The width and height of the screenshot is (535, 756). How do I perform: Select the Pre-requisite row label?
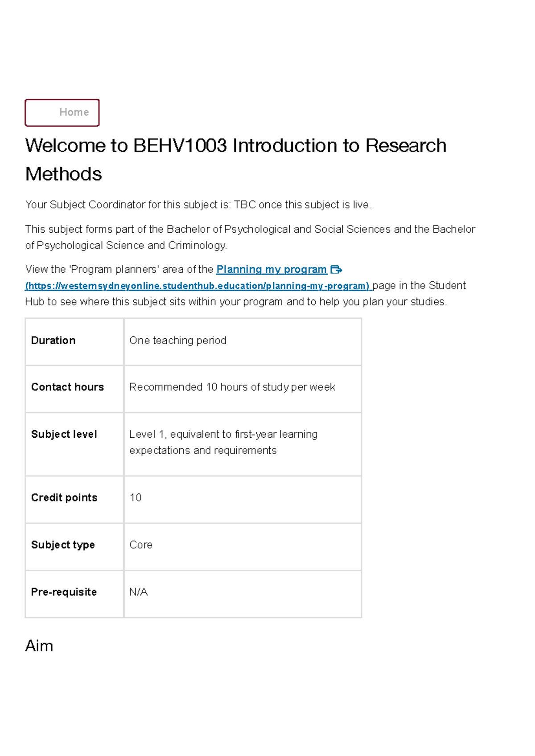64,592
